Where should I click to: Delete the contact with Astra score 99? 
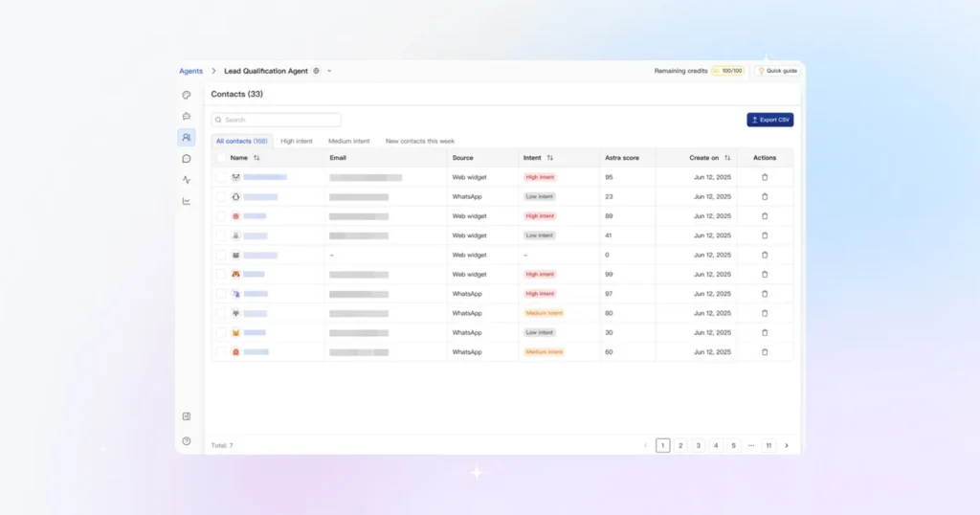point(765,275)
